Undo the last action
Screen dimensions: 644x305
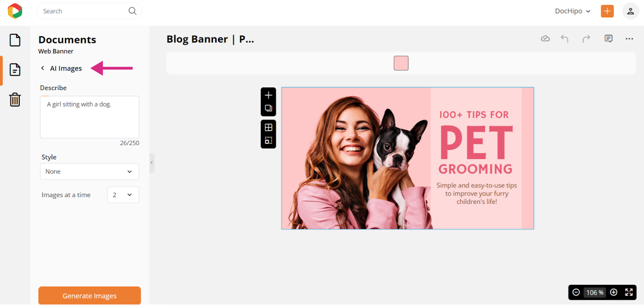pyautogui.click(x=565, y=39)
